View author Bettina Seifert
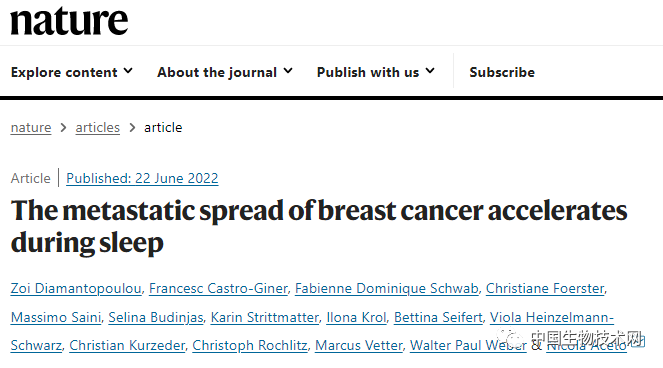Viewport: 663px width, 368px height. [438, 317]
